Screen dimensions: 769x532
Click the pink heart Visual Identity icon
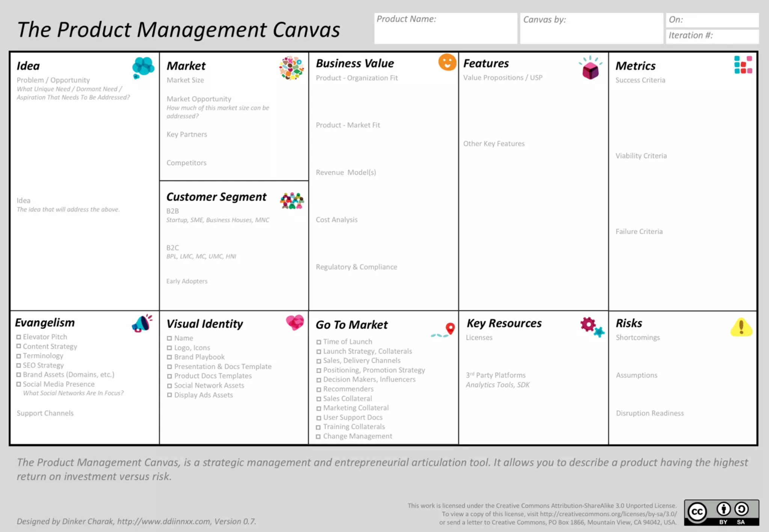point(295,322)
